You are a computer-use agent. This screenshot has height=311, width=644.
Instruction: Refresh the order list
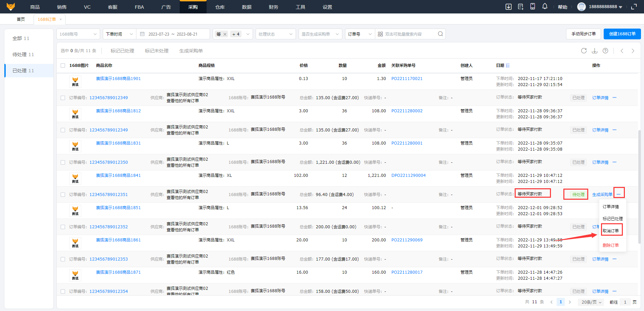click(x=584, y=51)
